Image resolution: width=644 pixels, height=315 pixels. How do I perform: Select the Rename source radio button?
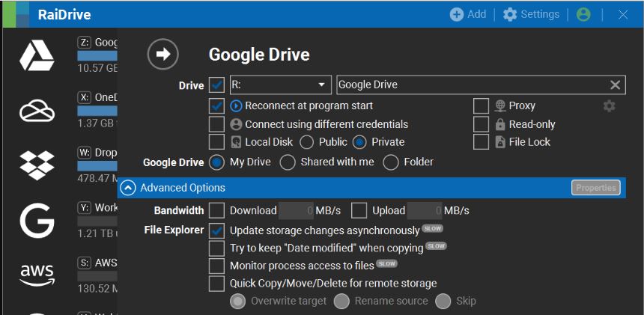(341, 302)
